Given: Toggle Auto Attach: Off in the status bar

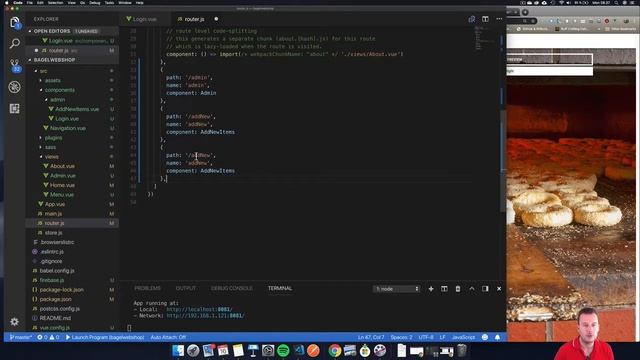Looking at the screenshot, I should click(x=168, y=337).
